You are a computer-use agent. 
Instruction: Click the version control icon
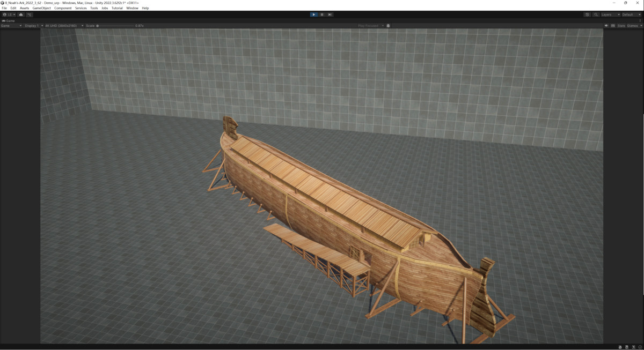pos(30,14)
